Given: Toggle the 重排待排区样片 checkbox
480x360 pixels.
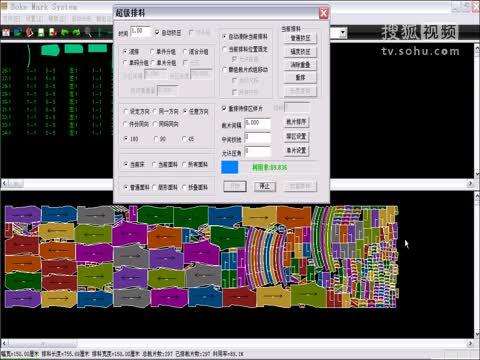Looking at the screenshot, I should [224, 108].
